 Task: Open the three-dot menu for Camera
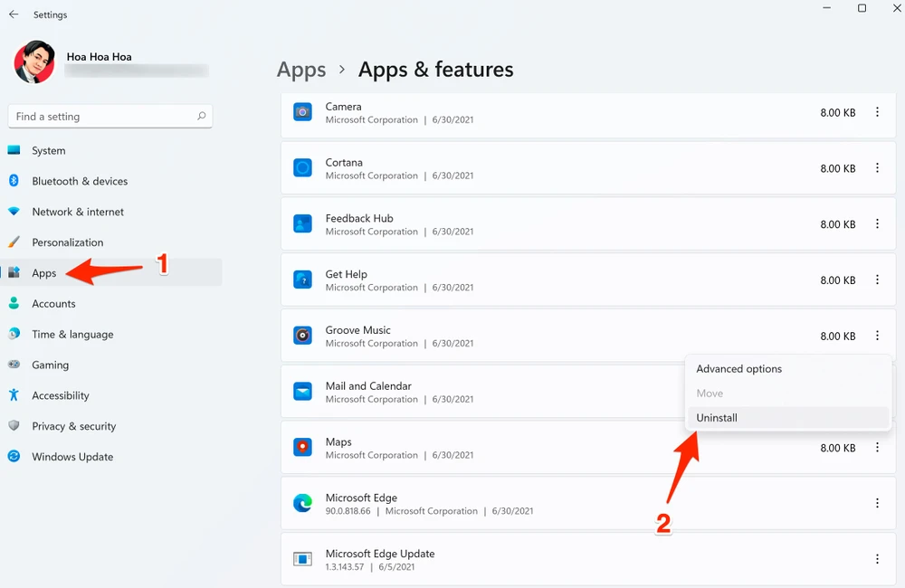(x=877, y=112)
